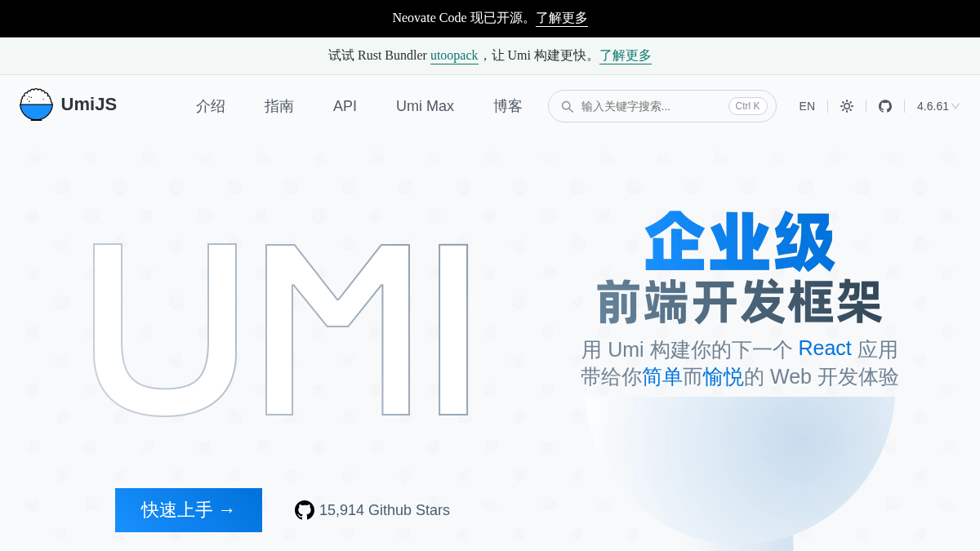Open the 指南 nav menu item

click(279, 106)
